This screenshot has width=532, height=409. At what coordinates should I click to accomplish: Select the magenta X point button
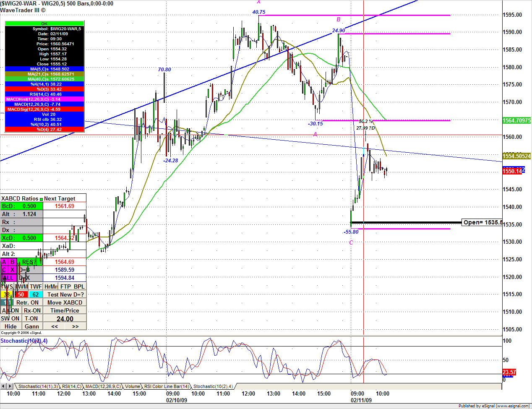click(x=12, y=270)
